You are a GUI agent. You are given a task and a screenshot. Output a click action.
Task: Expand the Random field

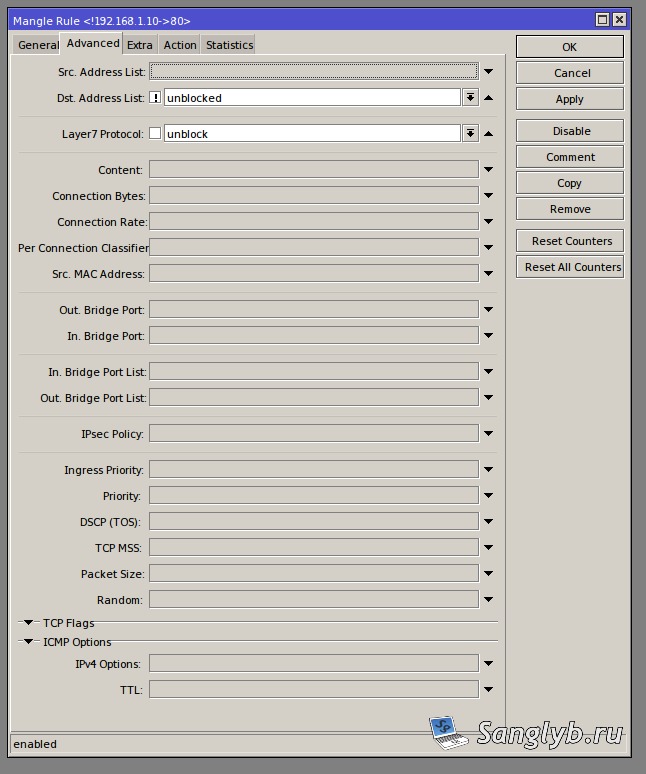click(x=489, y=600)
